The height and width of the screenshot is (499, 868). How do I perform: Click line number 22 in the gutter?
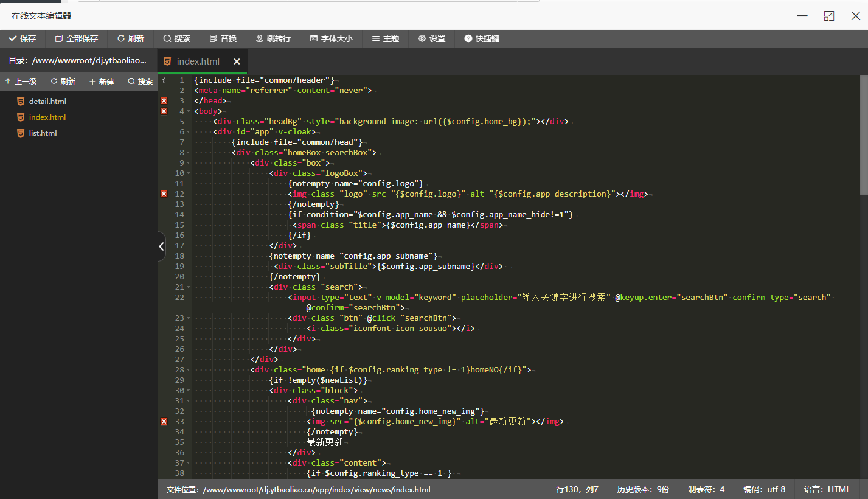click(x=179, y=298)
